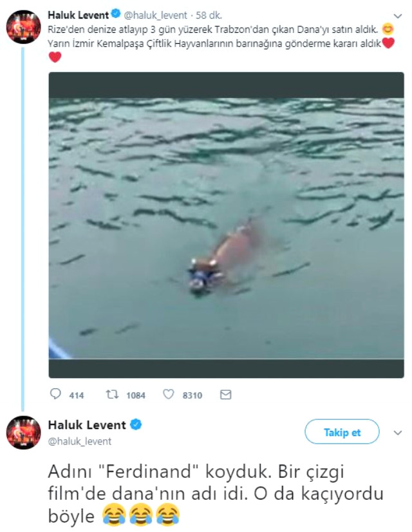The image size is (412, 532).
Task: Click the 1084 retweet count
Action: click(135, 395)
